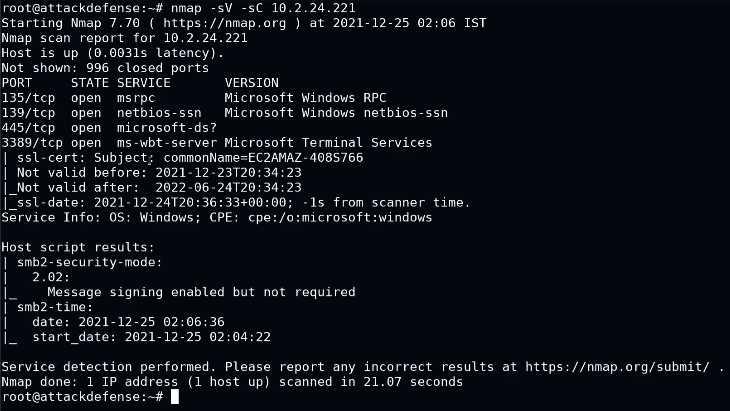Click the commonName=EC2AMAZ-408S766 text
The height and width of the screenshot is (411, 730).
pos(263,158)
